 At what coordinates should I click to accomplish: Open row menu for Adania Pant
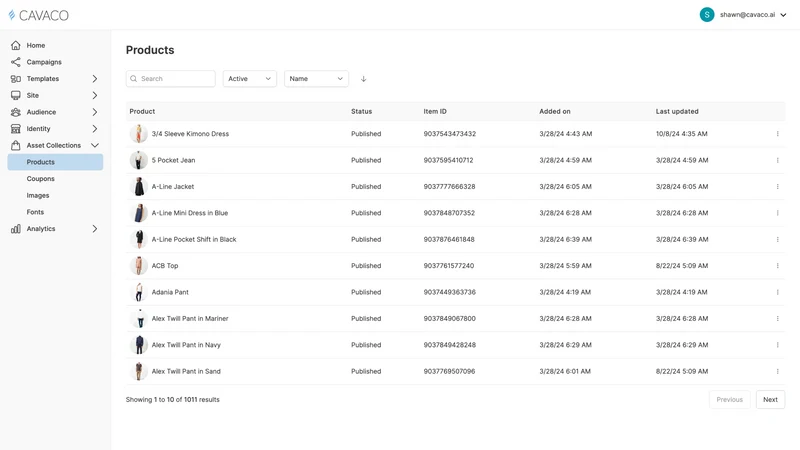[778, 292]
